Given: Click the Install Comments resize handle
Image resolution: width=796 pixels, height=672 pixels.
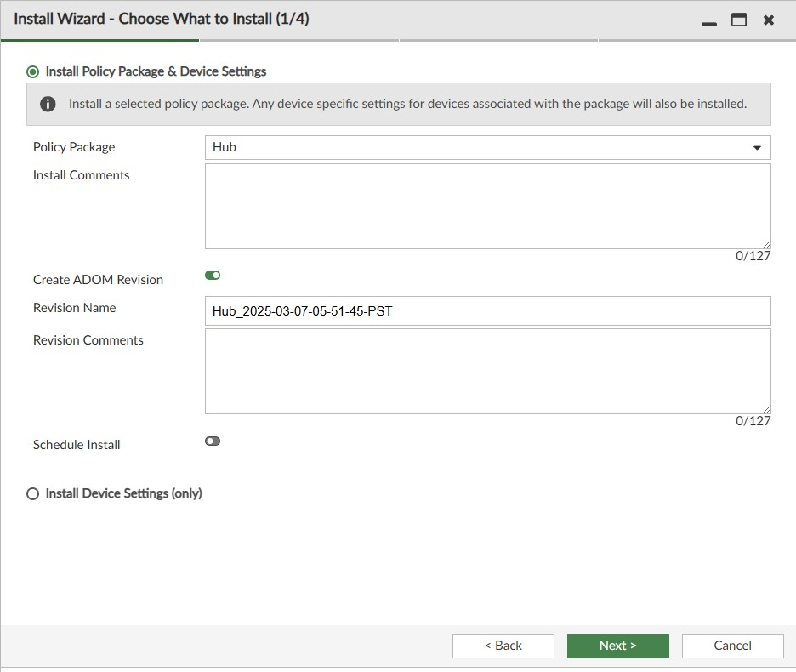Looking at the screenshot, I should pos(766,244).
